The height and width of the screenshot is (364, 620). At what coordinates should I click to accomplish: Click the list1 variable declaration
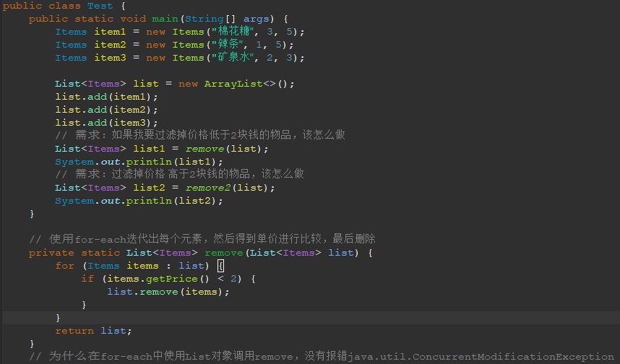tap(149, 149)
